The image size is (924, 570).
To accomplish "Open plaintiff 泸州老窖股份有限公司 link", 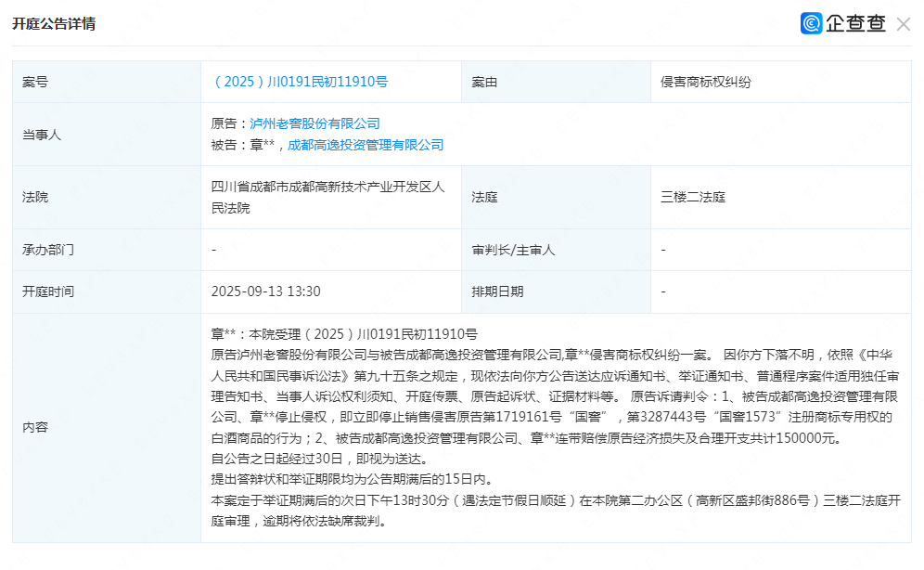I will click(x=314, y=123).
